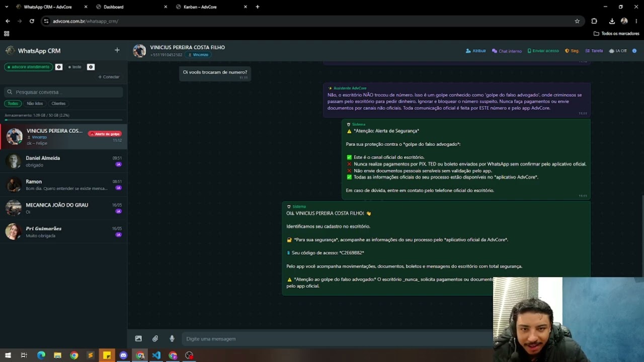
Task: Create a Tarefa from the header
Action: coord(594,51)
